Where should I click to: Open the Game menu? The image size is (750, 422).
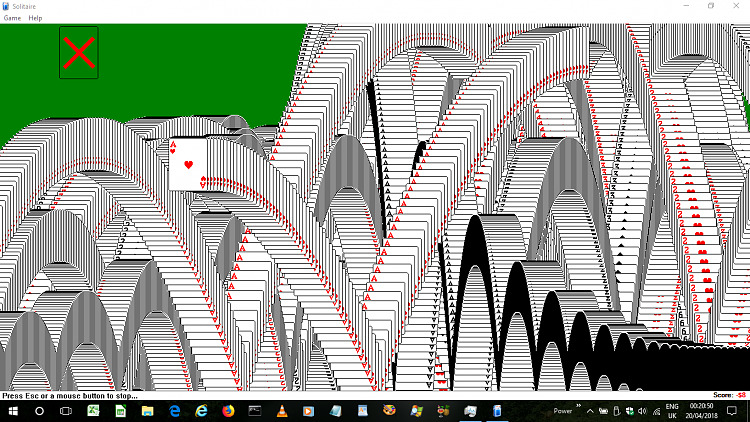[12, 18]
